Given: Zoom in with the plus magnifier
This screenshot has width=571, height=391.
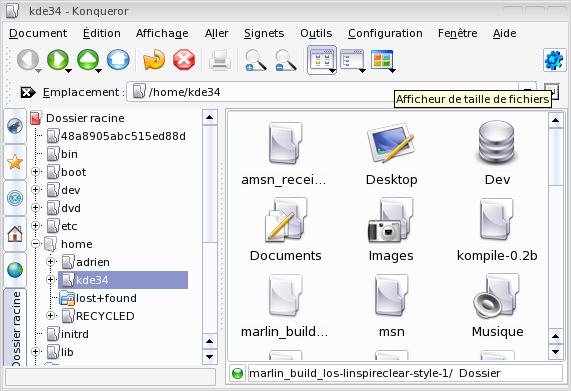Looking at the screenshot, I should pyautogui.click(x=255, y=60).
